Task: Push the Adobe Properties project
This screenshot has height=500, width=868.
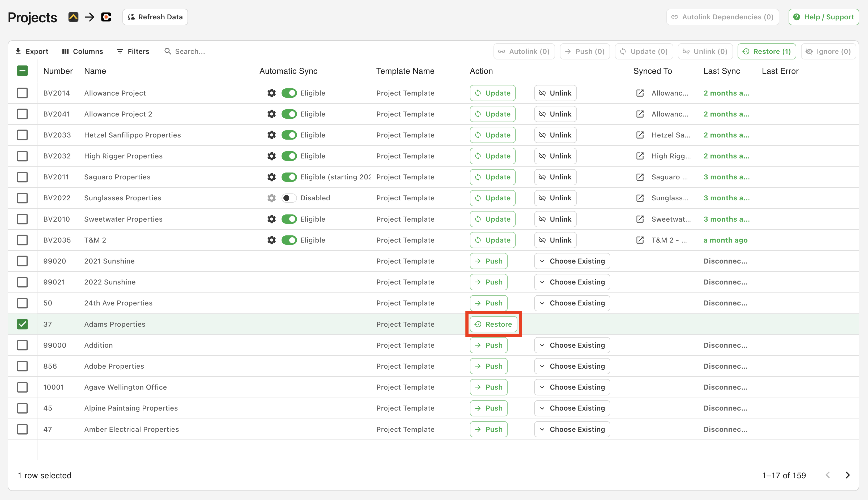Action: tap(489, 366)
